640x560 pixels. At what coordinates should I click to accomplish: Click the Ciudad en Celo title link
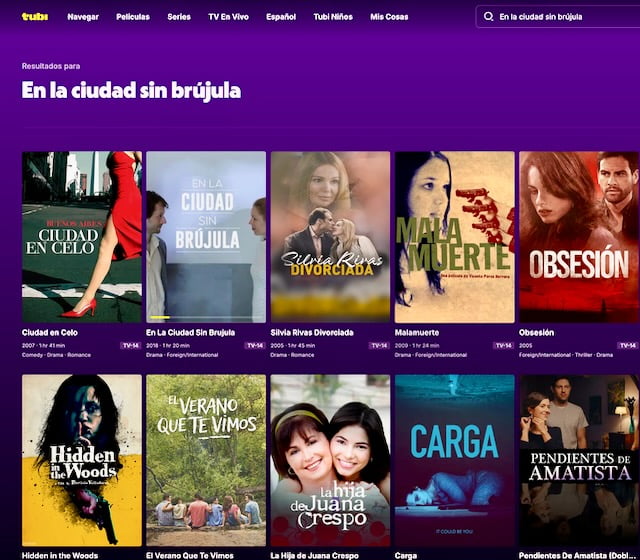[50, 333]
